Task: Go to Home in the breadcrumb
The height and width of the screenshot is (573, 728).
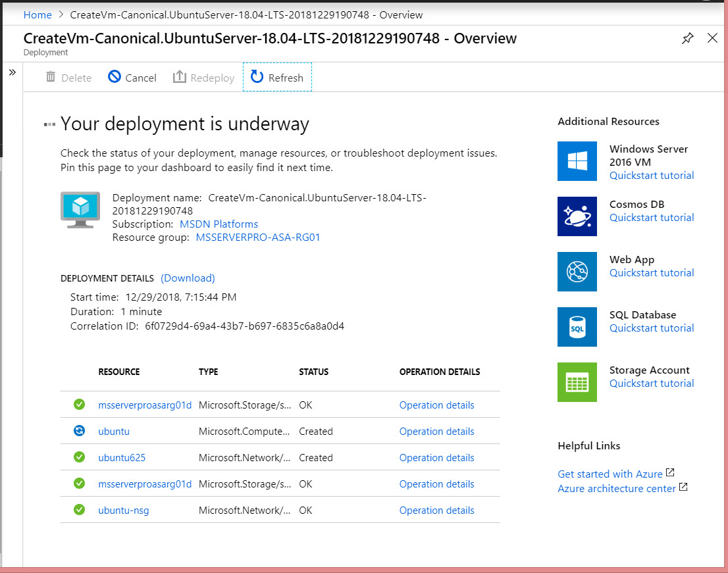Action: coord(38,14)
